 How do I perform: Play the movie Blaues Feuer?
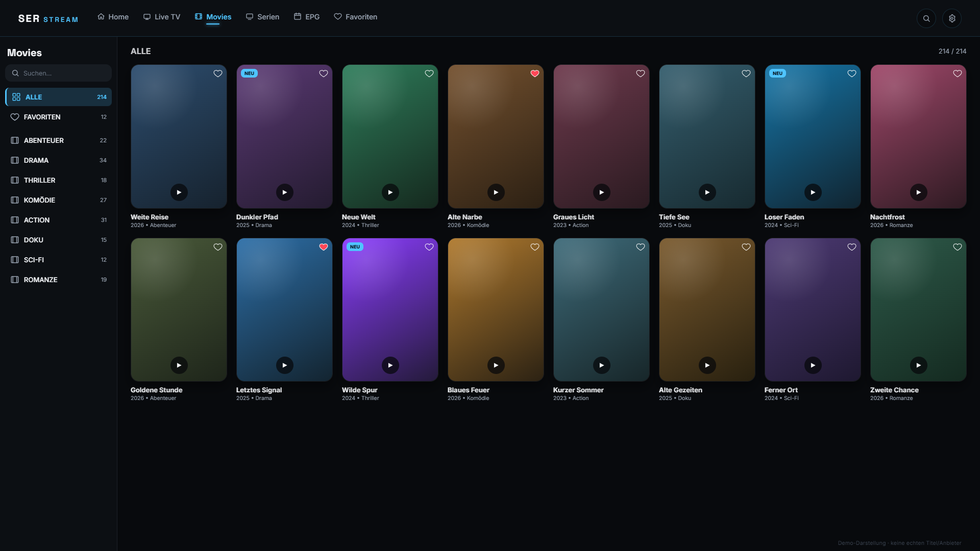coord(496,365)
